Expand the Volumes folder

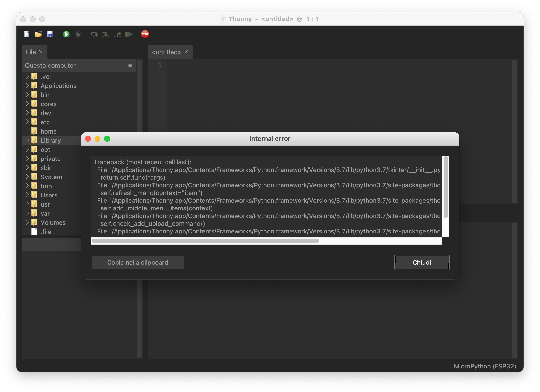click(27, 222)
